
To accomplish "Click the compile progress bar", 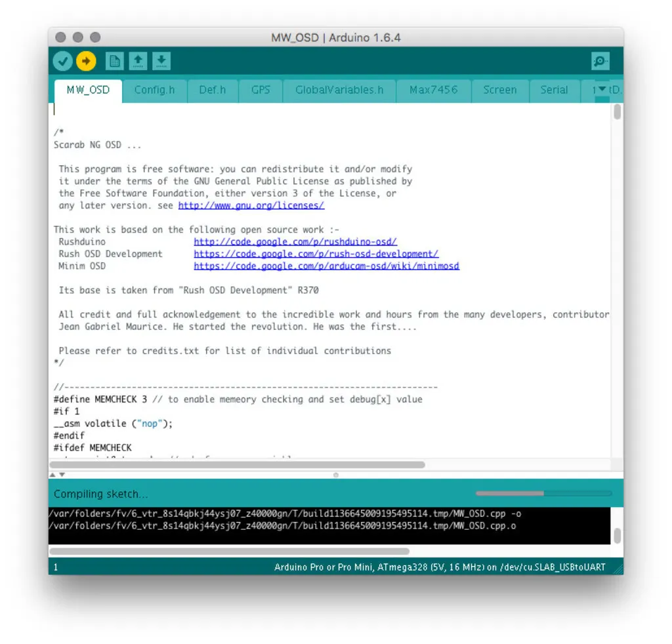I will (x=543, y=493).
